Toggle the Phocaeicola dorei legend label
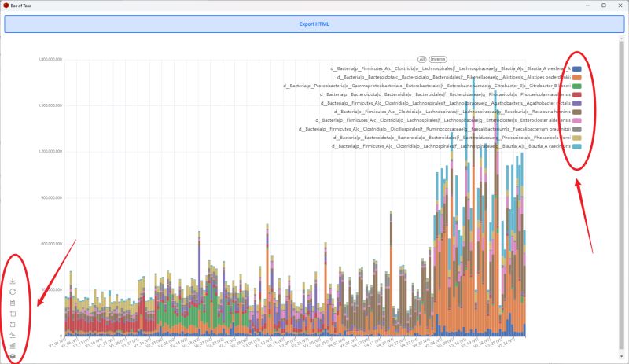 click(x=452, y=138)
